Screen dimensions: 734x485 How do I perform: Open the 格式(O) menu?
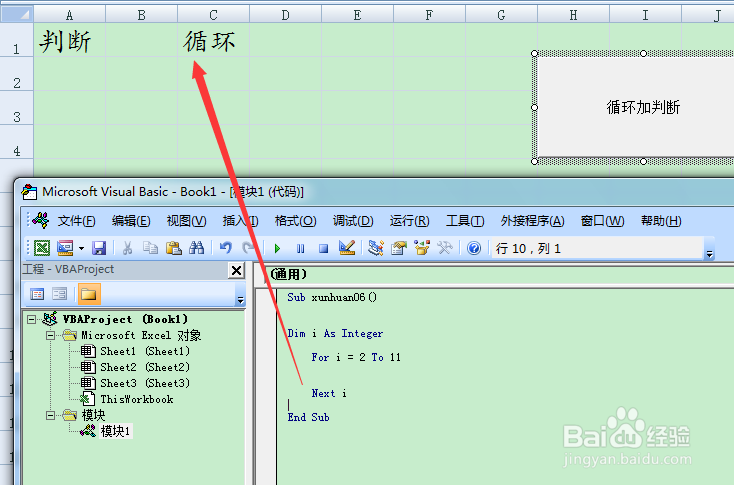295,220
